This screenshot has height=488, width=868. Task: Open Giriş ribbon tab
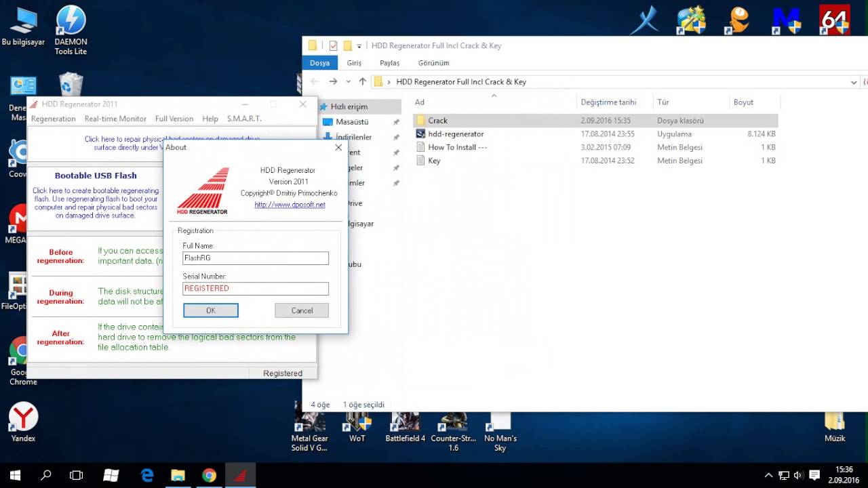[x=354, y=63]
